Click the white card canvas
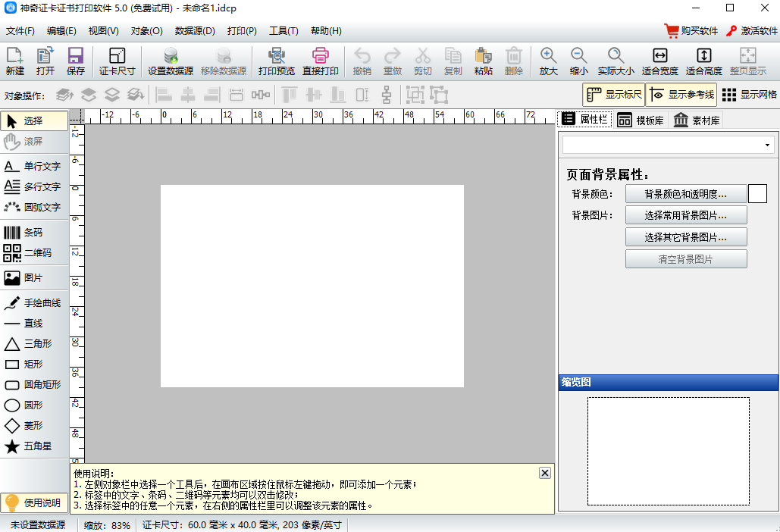Screen dimensions: 780x532 coord(312,286)
